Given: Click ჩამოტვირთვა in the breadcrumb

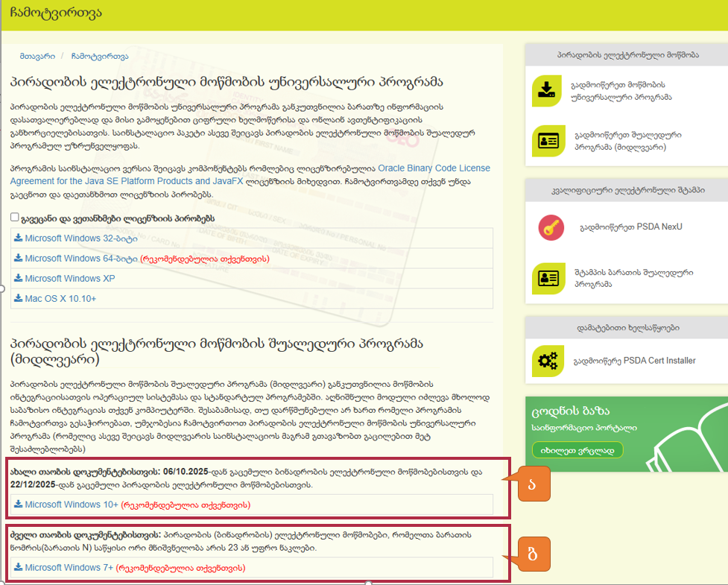Looking at the screenshot, I should [x=100, y=56].
